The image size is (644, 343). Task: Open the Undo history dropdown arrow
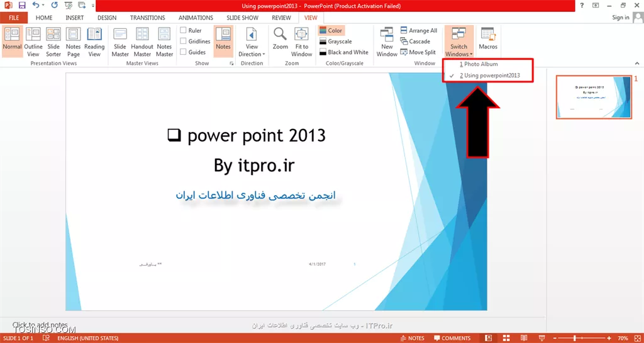(43, 6)
